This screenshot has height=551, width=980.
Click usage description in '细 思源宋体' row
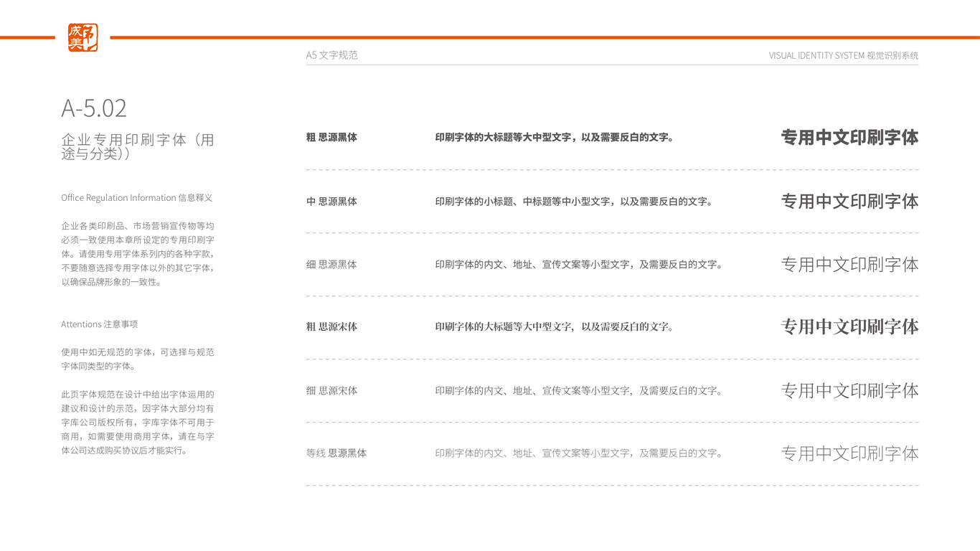pos(579,391)
